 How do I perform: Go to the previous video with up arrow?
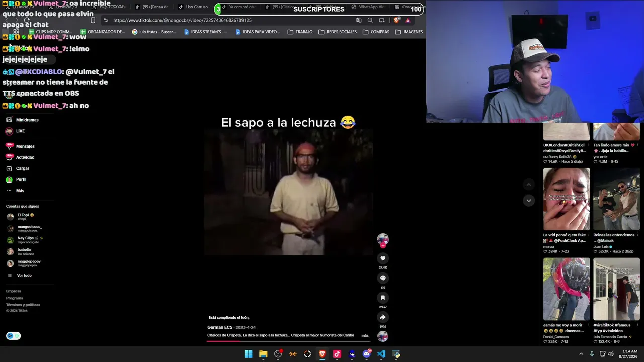528,185
